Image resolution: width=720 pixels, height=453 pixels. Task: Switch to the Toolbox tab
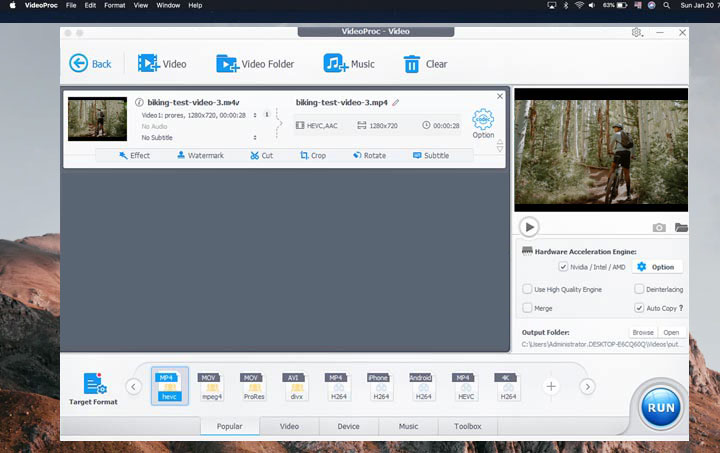pos(467,427)
